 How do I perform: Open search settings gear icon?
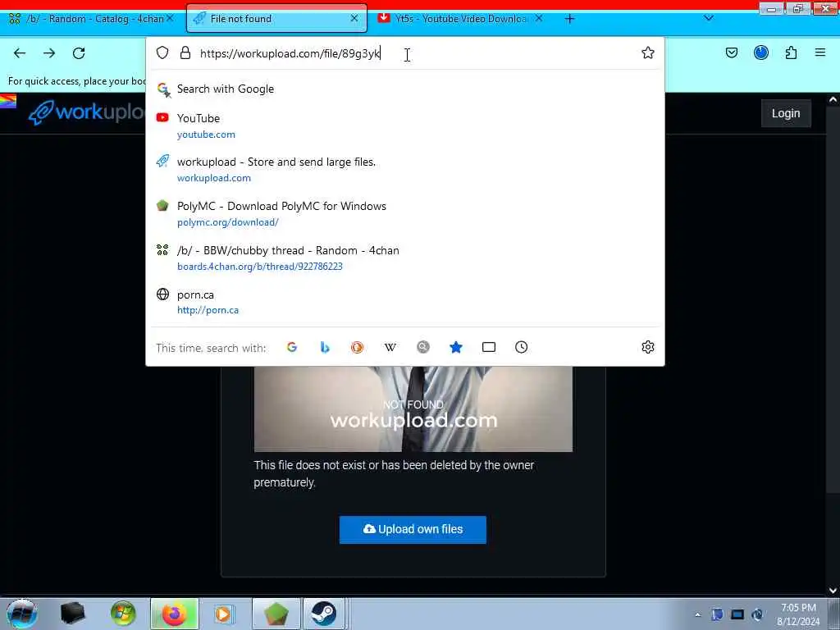click(648, 347)
